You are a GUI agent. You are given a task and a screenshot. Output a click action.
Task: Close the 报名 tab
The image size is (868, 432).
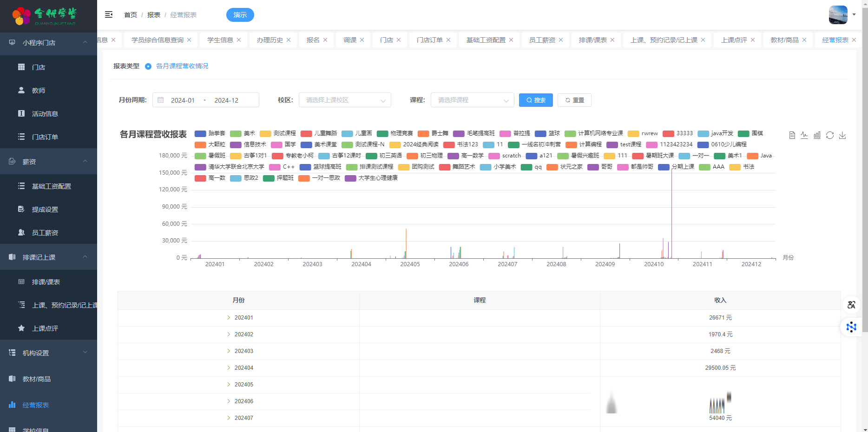325,40
